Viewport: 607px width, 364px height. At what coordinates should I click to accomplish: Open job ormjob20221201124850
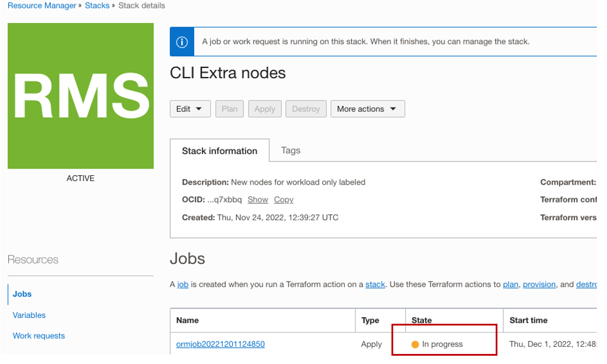[x=220, y=344]
